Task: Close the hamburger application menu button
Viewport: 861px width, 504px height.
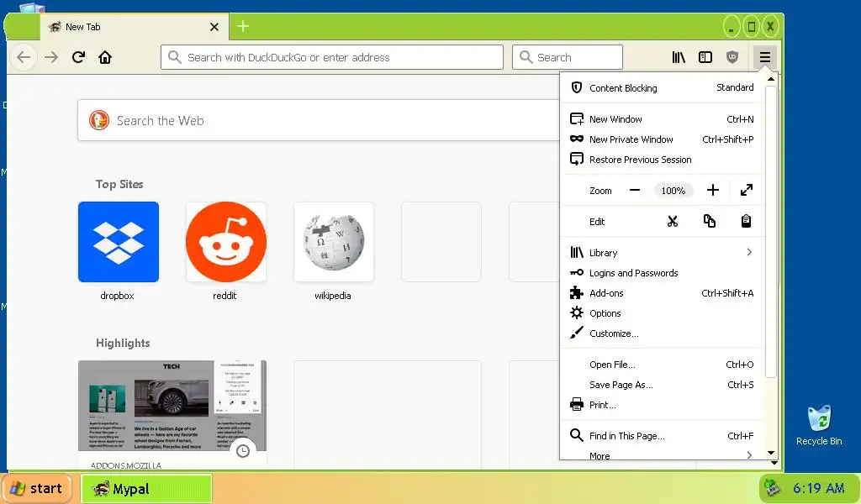Action: (765, 57)
